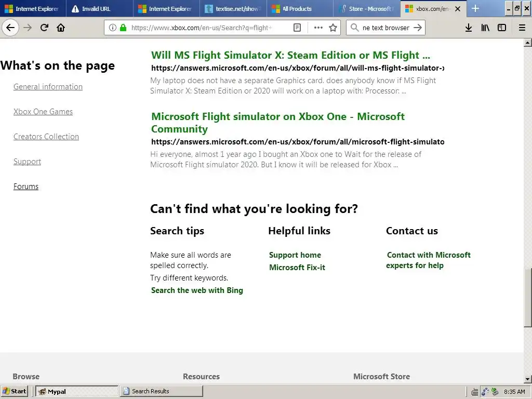Jump to Creators Collection section
The image size is (532, 399).
coord(46,137)
